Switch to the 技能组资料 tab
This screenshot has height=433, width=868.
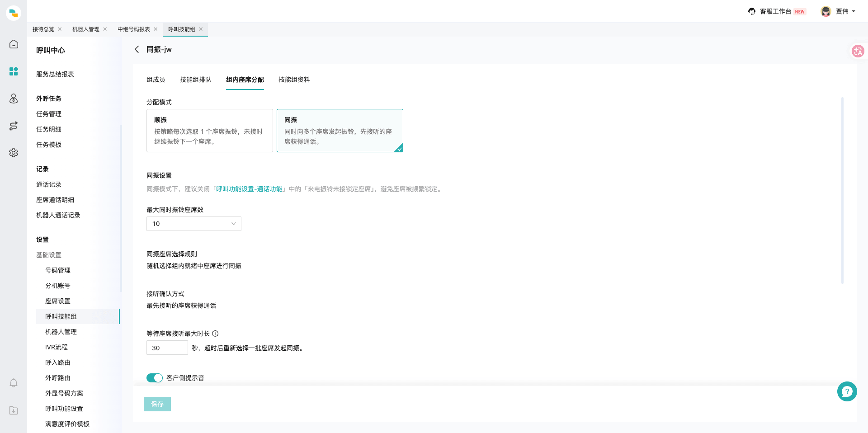(294, 80)
